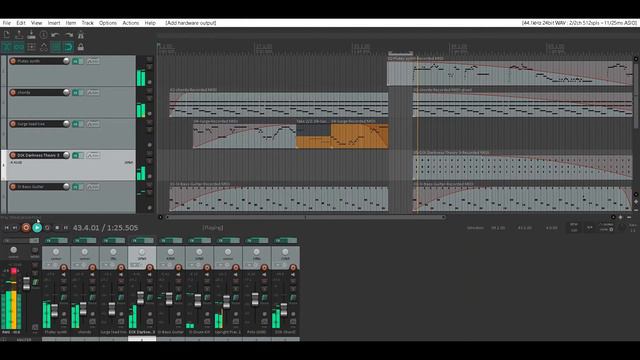Record-arm Plates synth mixer channel
The image size is (640, 360).
(64, 268)
